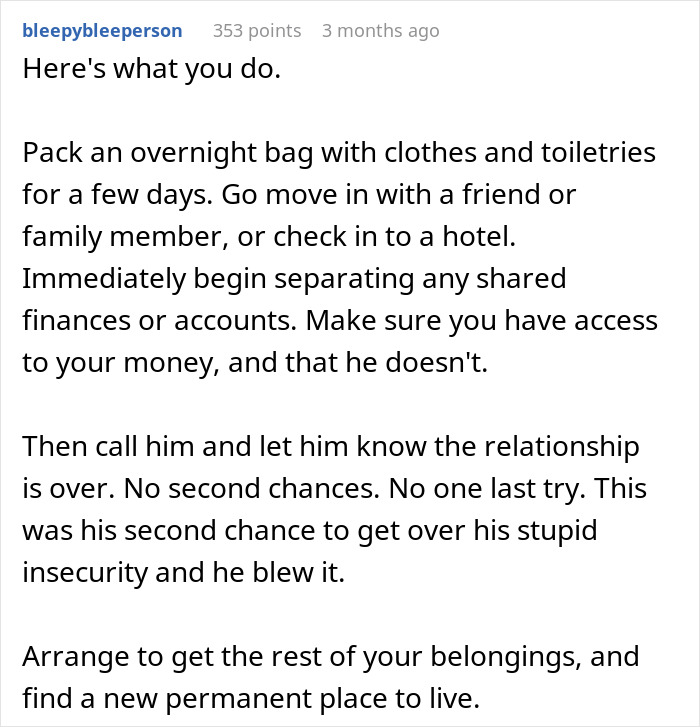This screenshot has width=700, height=727.
Task: Click the line starting 'finances or accounts'
Action: point(340,320)
